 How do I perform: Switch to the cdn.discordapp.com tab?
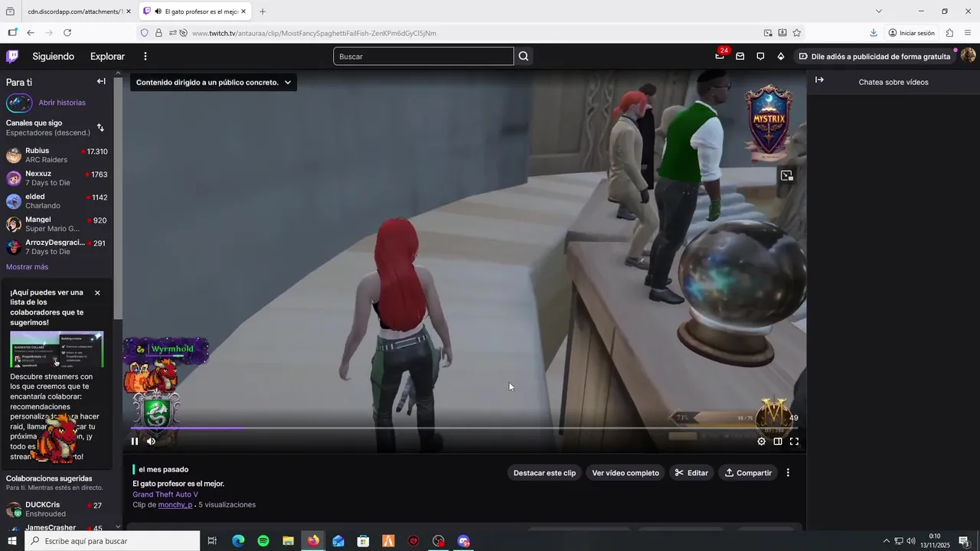[75, 11]
